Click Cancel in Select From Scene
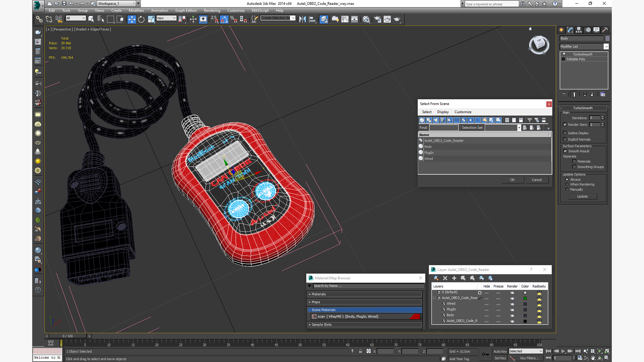This screenshot has width=644, height=362. tap(537, 180)
